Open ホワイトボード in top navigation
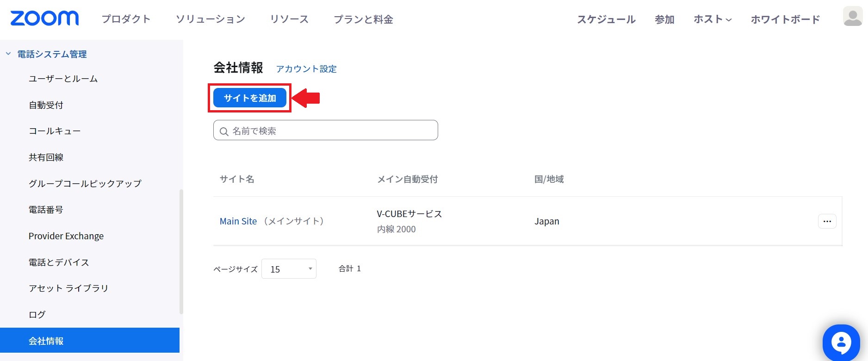 click(x=785, y=19)
